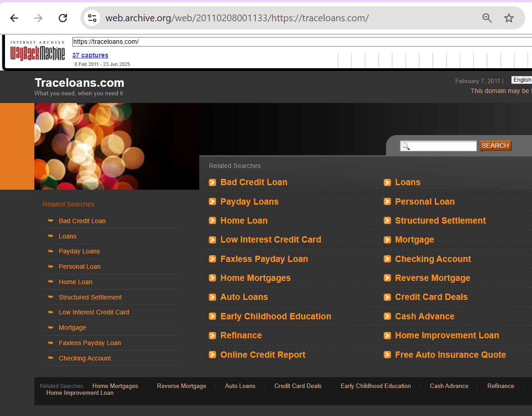The height and width of the screenshot is (416, 532).
Task: Select the 'February 7, 2011' date text
Action: [478, 81]
